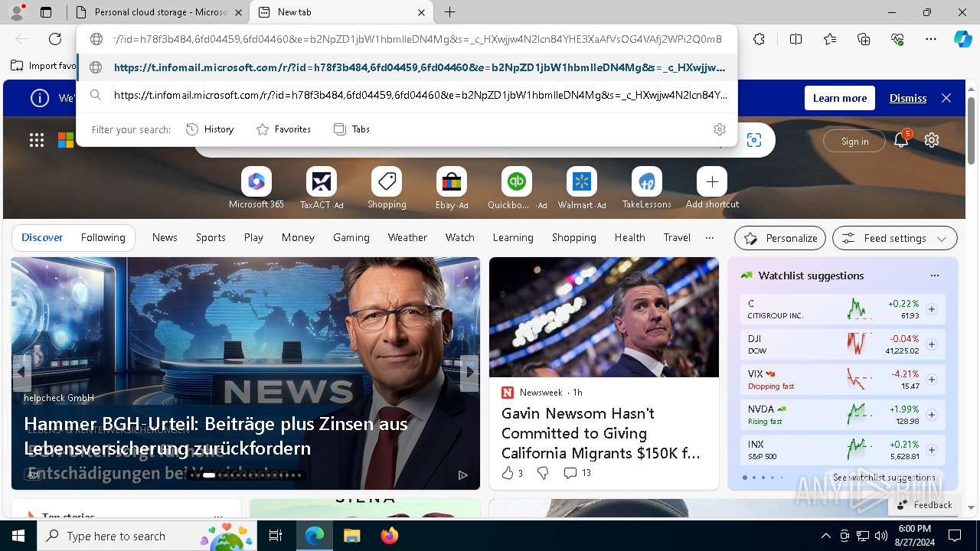
Task: Switch to the Personal cloud storage tab
Action: tap(160, 12)
